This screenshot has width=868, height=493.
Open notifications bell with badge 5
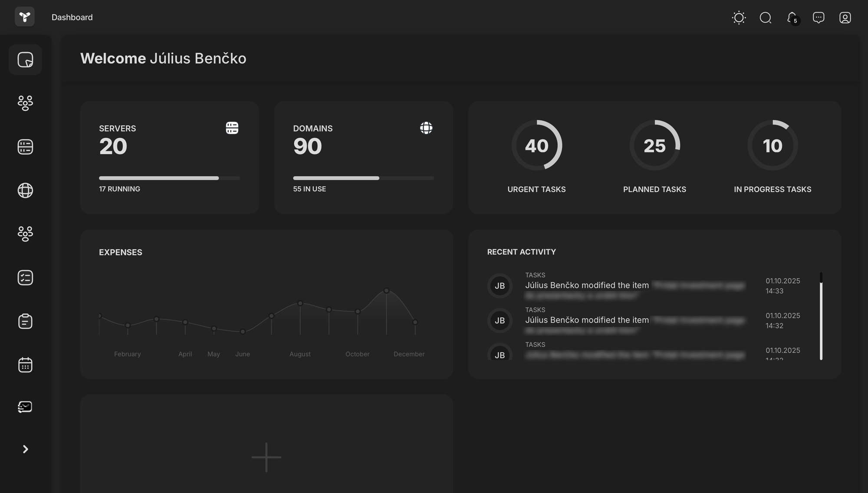pyautogui.click(x=792, y=18)
